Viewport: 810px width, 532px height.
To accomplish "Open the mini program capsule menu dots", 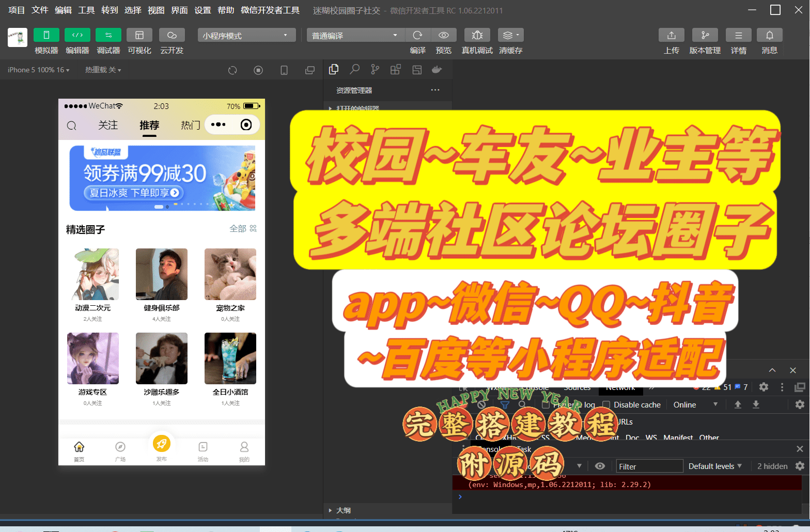I will (x=219, y=124).
